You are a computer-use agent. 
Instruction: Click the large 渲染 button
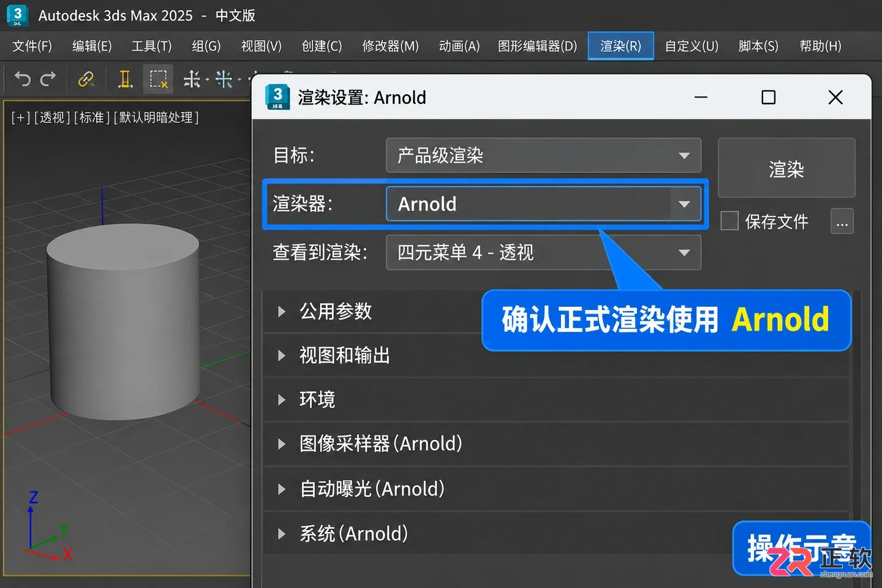click(x=786, y=168)
